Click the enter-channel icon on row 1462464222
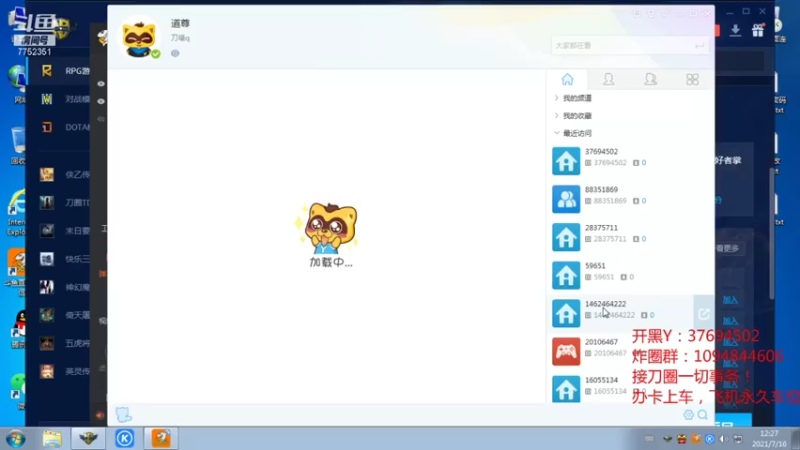 704,314
